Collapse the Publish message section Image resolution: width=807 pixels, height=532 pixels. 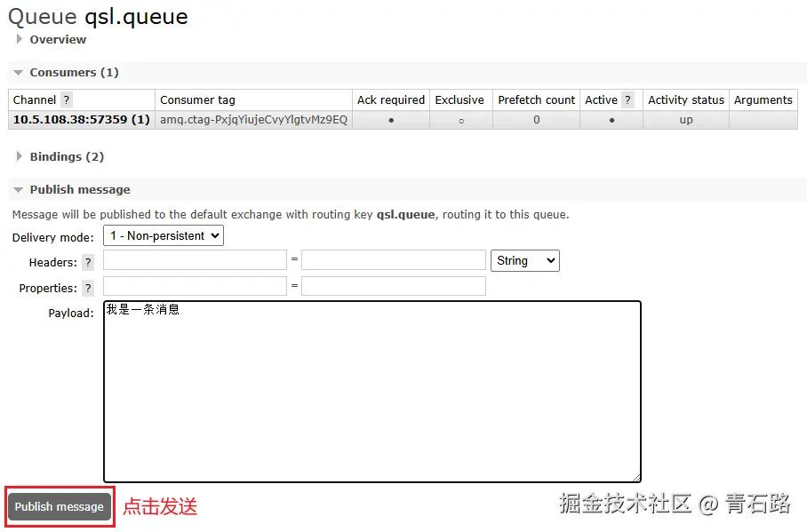80,189
